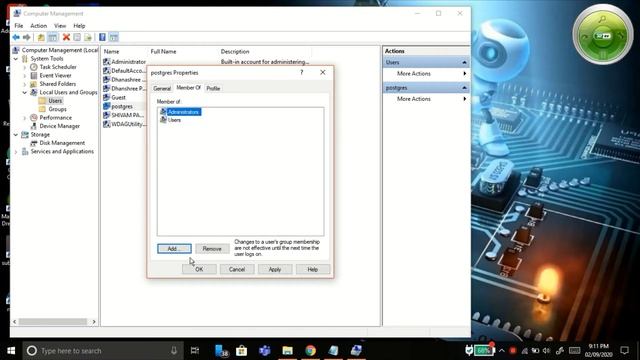
Task: Click the Disk Management icon in the tree
Action: click(x=34, y=143)
